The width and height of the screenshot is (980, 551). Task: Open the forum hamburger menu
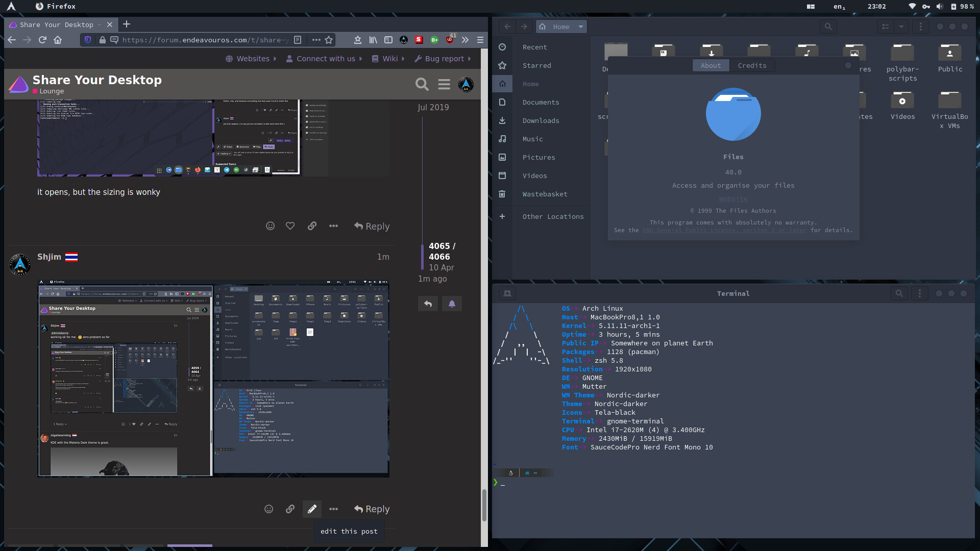pyautogui.click(x=444, y=84)
